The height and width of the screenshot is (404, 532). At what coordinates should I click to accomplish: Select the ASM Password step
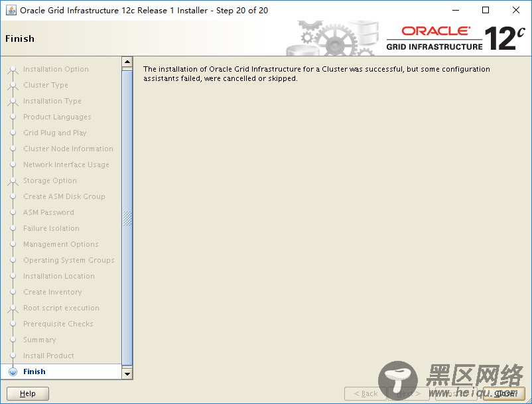(48, 212)
